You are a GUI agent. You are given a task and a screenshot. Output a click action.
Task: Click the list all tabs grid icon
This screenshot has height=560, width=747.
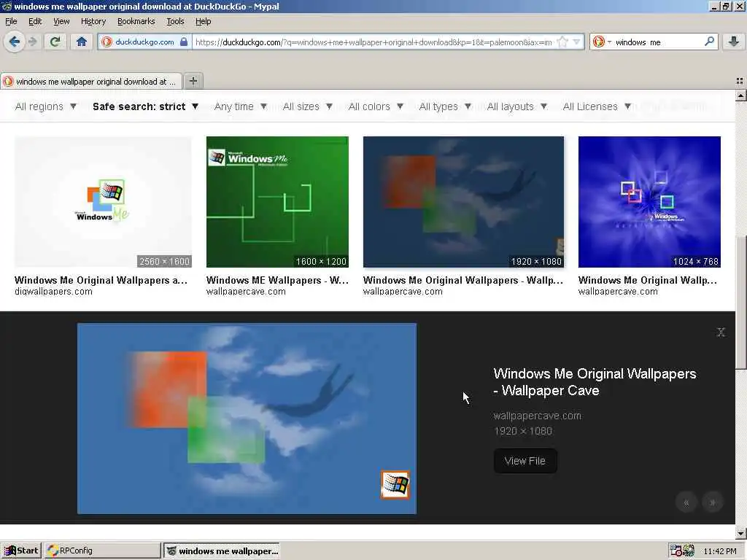740,82
